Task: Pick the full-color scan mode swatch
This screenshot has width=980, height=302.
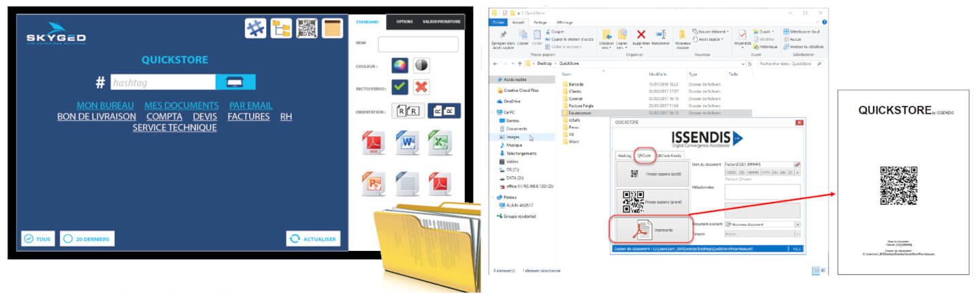Action: tap(399, 65)
